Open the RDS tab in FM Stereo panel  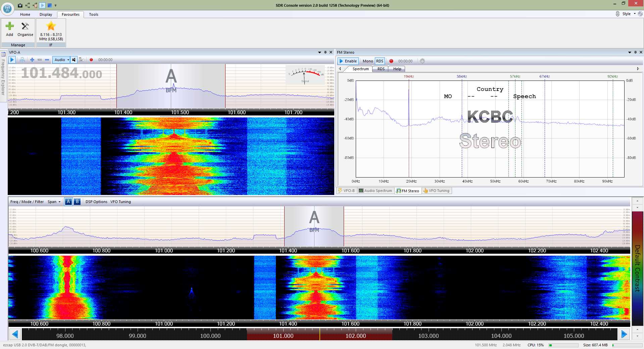381,69
